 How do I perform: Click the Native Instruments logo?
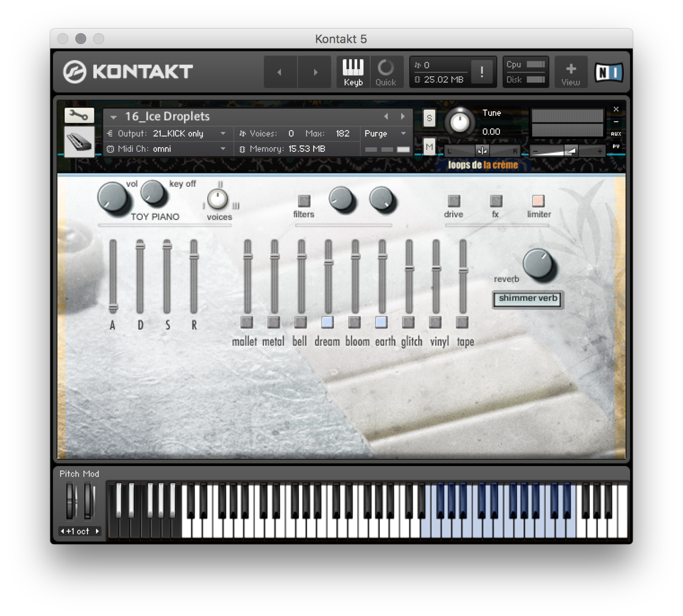pos(608,72)
